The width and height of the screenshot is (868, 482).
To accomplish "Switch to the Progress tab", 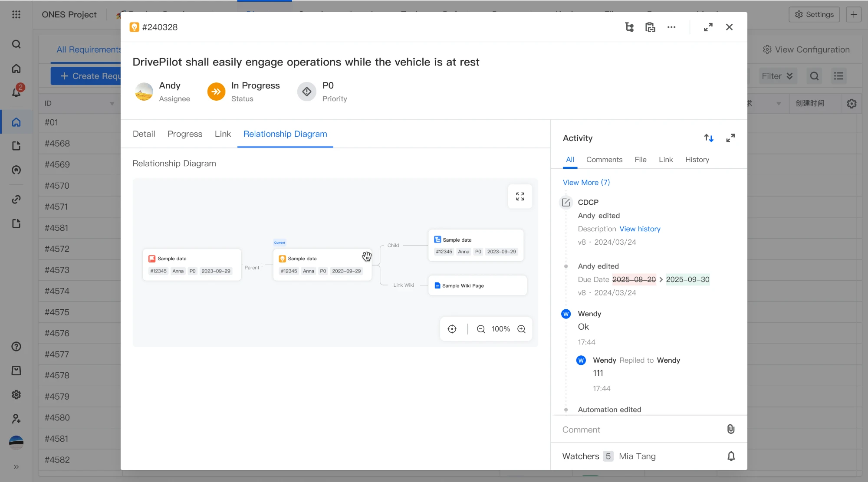I will (185, 134).
